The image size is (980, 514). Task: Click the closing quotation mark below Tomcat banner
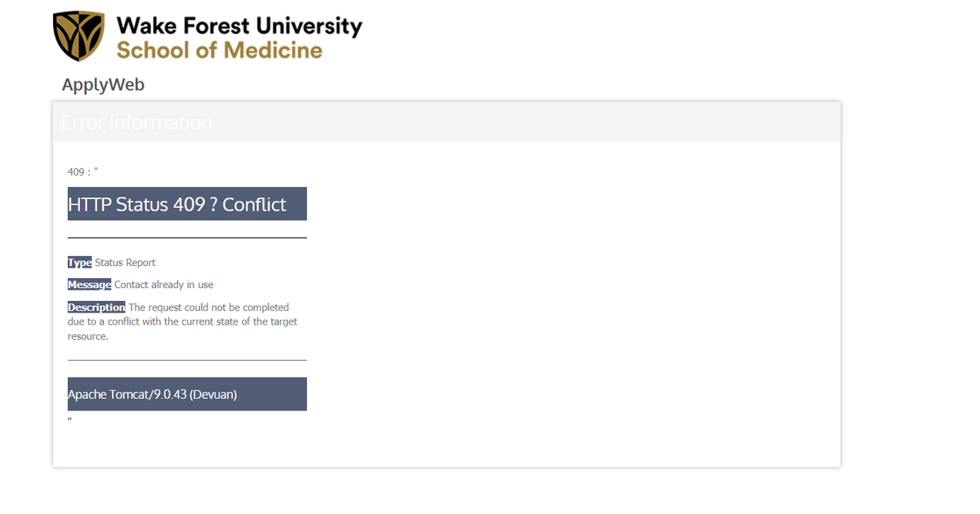click(70, 419)
